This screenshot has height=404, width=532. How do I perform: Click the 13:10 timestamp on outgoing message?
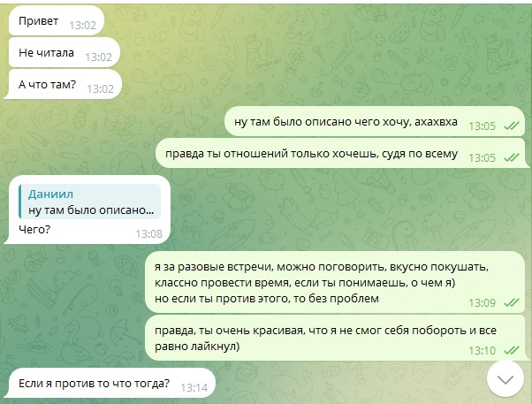[x=483, y=350]
